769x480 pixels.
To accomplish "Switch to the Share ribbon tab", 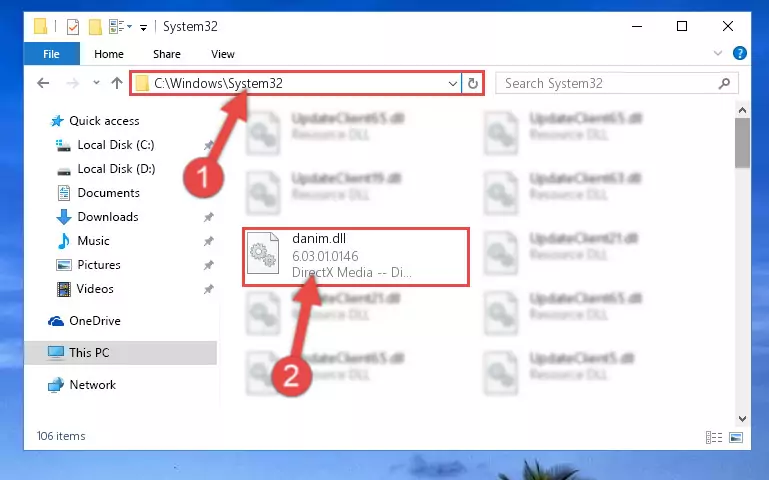I will click(167, 54).
